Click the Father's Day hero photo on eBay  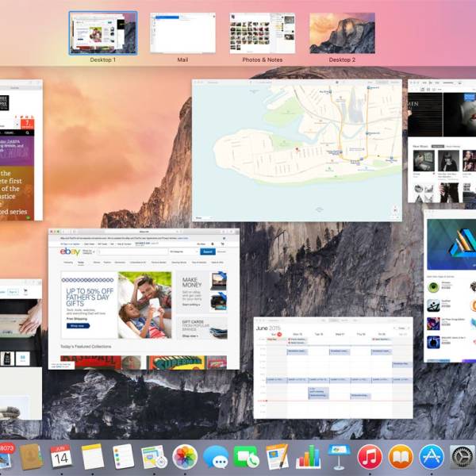tap(145, 305)
